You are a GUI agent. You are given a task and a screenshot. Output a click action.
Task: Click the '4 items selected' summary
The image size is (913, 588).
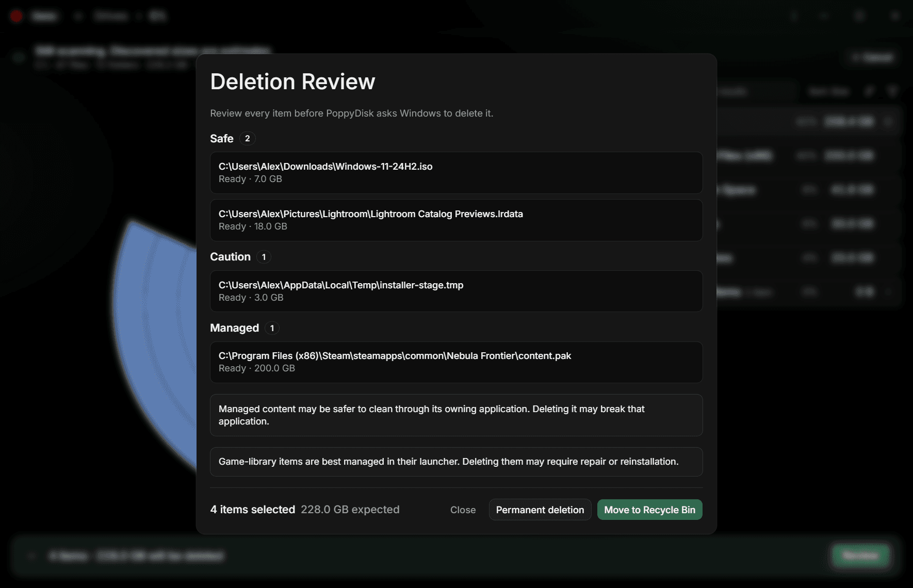253,510
